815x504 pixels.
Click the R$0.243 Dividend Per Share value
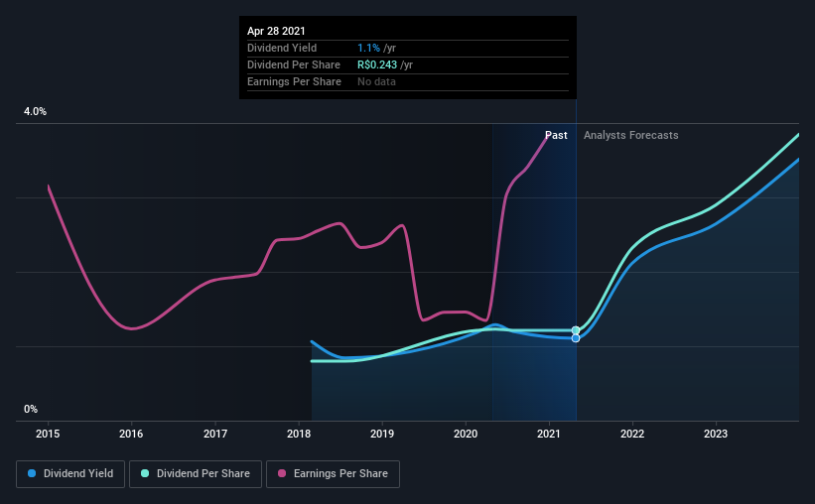377,64
